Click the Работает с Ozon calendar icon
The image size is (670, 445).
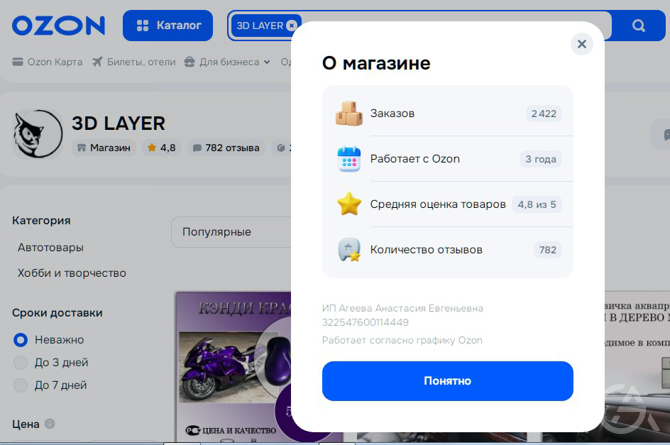point(349,159)
